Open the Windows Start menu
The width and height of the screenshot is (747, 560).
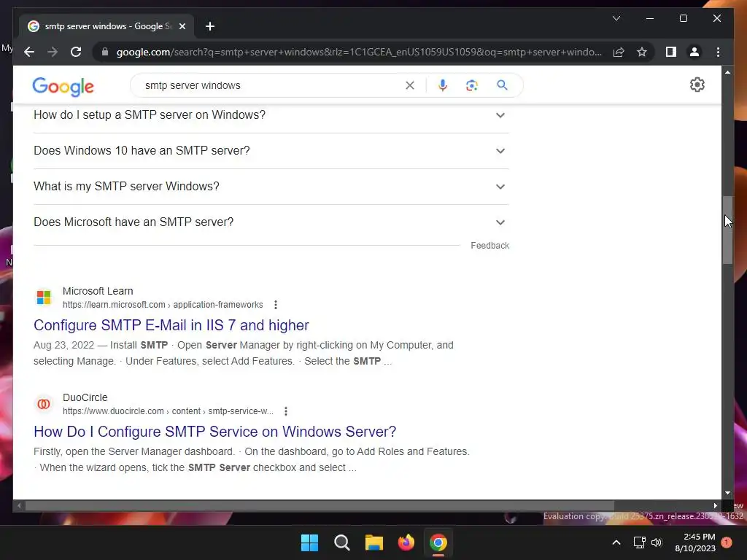pos(309,542)
